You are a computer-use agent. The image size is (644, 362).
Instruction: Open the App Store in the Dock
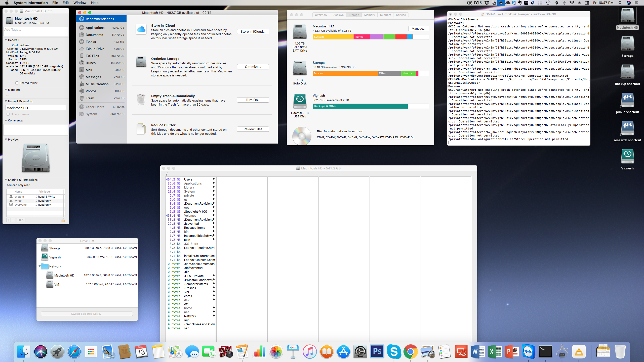tap(343, 351)
